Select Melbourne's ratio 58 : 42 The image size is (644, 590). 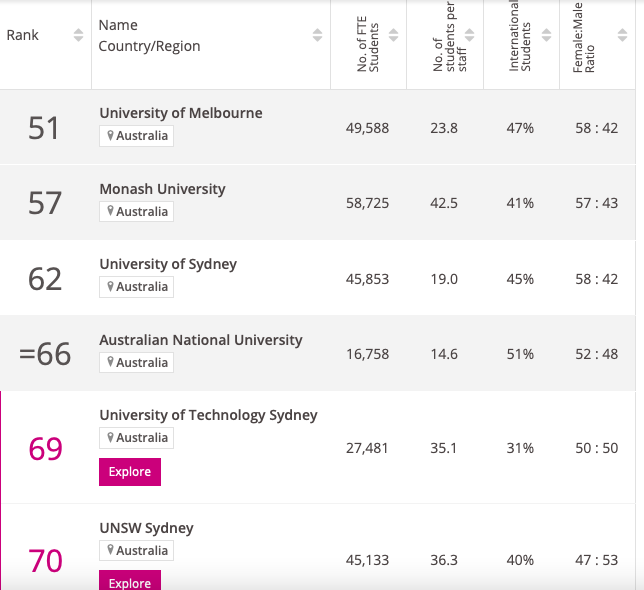click(x=597, y=128)
